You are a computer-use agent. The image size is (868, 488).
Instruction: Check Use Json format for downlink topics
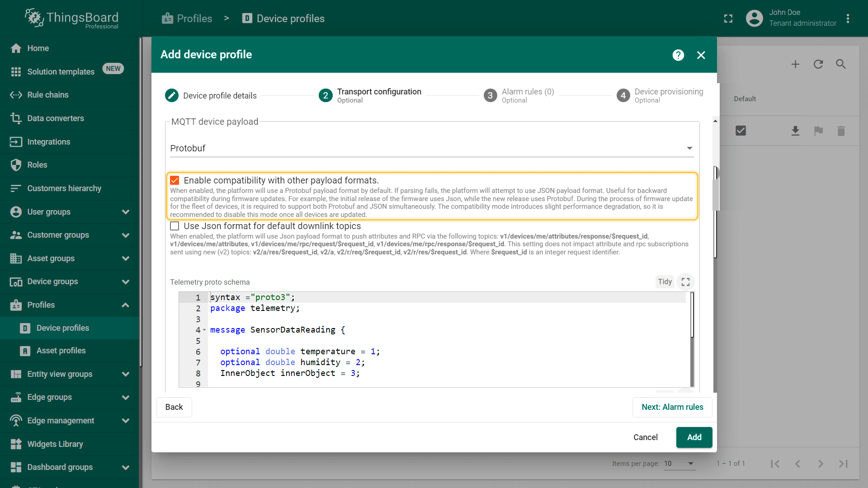175,226
